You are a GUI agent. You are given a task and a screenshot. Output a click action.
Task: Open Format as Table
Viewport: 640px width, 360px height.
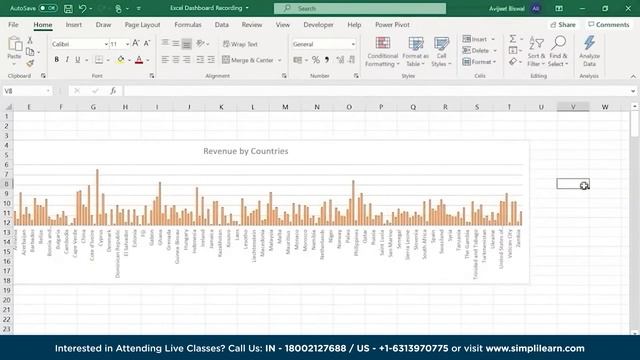(416, 52)
